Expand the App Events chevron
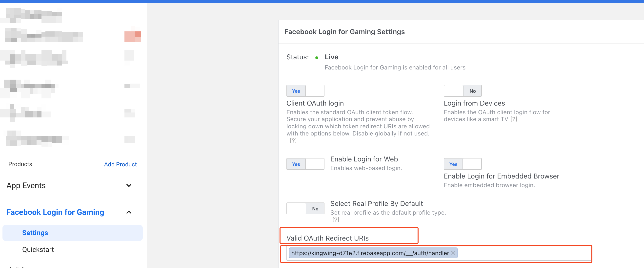The image size is (644, 268). pyautogui.click(x=129, y=185)
